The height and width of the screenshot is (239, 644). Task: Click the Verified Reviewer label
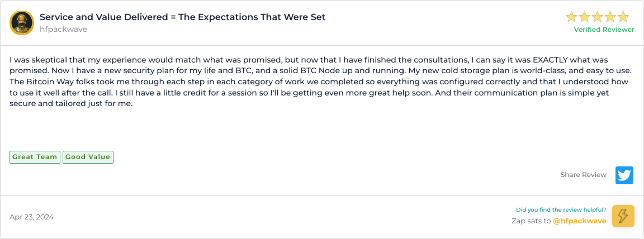tap(604, 30)
